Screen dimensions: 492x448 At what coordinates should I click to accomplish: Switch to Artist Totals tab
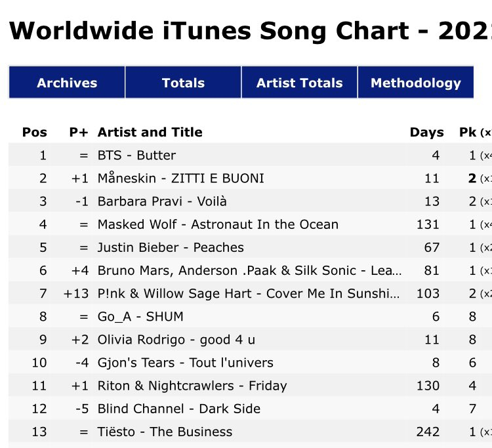[x=299, y=83]
